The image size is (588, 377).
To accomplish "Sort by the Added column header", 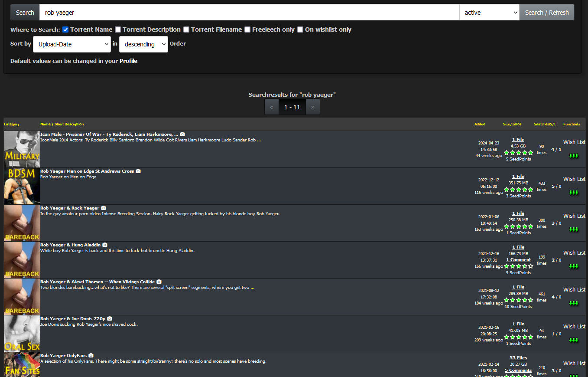I will pos(480,125).
